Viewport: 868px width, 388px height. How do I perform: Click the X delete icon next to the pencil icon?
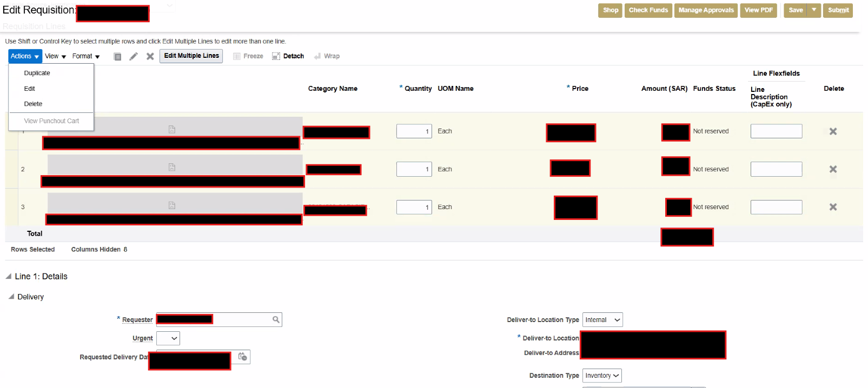(150, 56)
